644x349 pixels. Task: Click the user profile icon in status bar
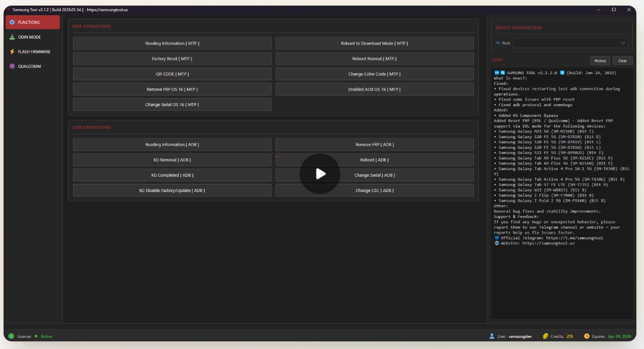point(492,336)
